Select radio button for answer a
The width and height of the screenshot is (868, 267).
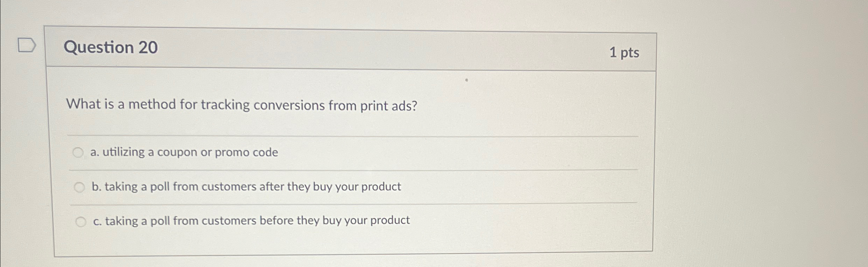pos(79,153)
